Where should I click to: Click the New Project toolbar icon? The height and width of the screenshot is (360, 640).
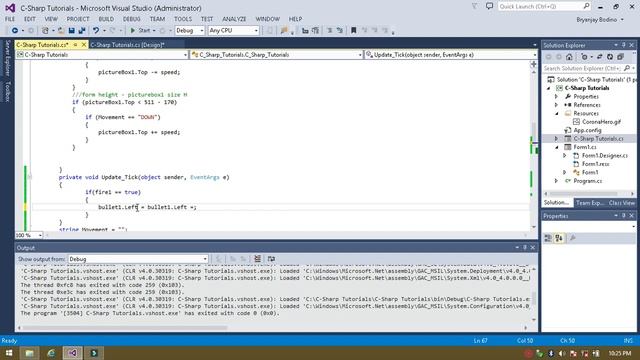click(x=45, y=31)
